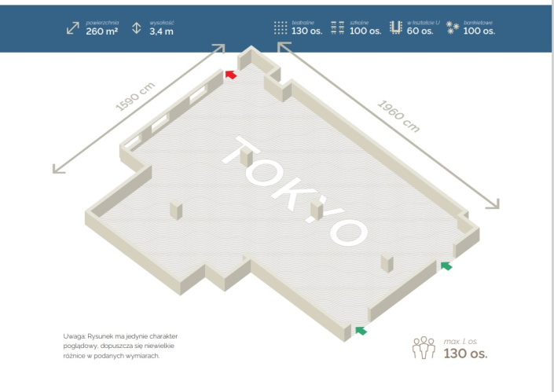
Task: Click the 1960 cm dimension label
Action: click(398, 115)
